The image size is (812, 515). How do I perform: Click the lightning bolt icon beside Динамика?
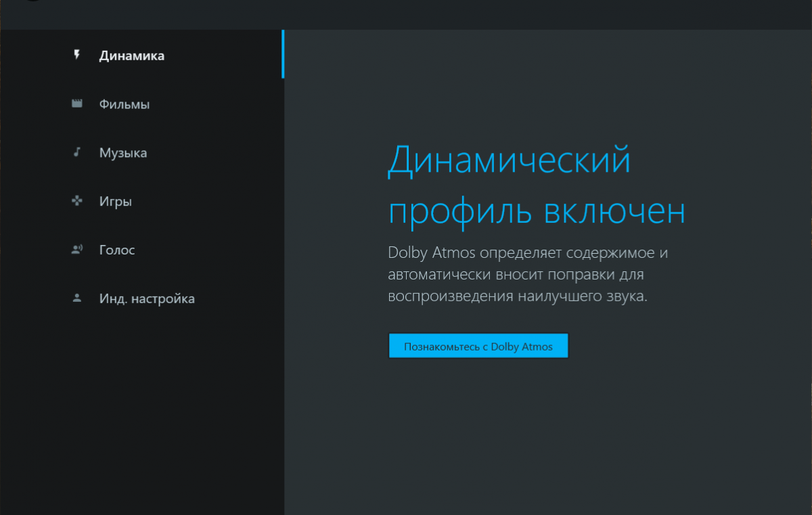pyautogui.click(x=76, y=55)
